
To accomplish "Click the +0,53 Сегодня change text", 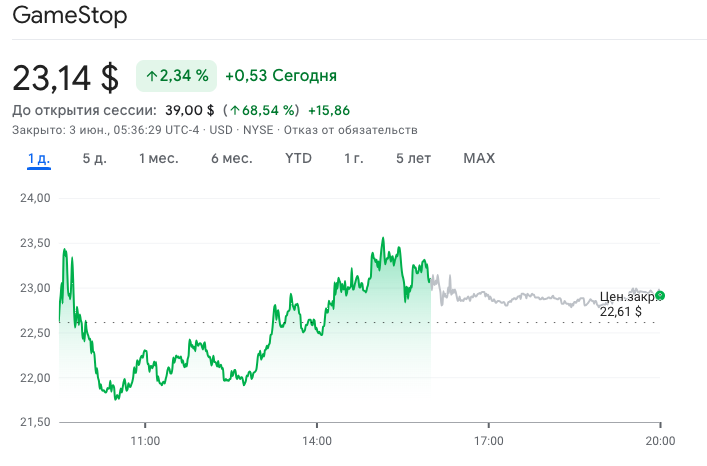I will pyautogui.click(x=280, y=75).
